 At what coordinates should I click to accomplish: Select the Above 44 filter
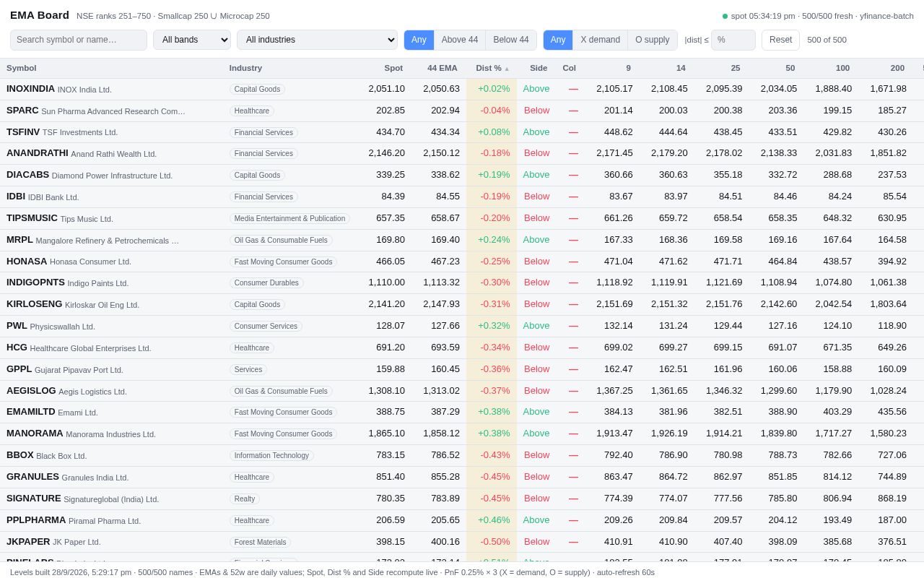pos(460,40)
